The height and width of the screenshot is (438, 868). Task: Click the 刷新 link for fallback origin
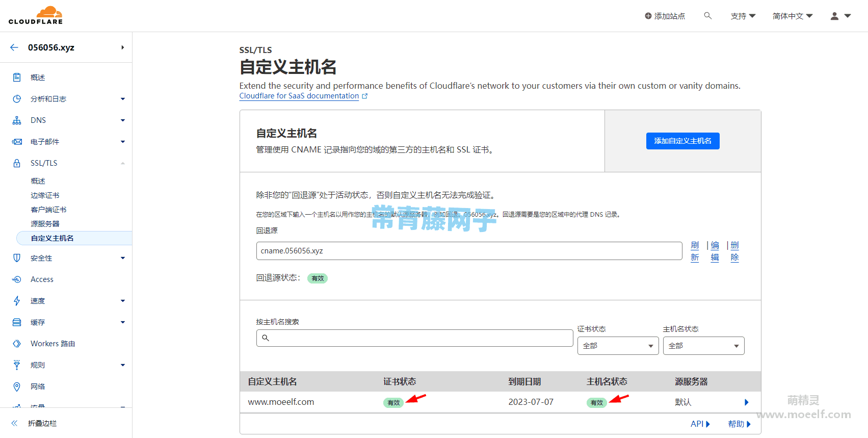click(695, 251)
